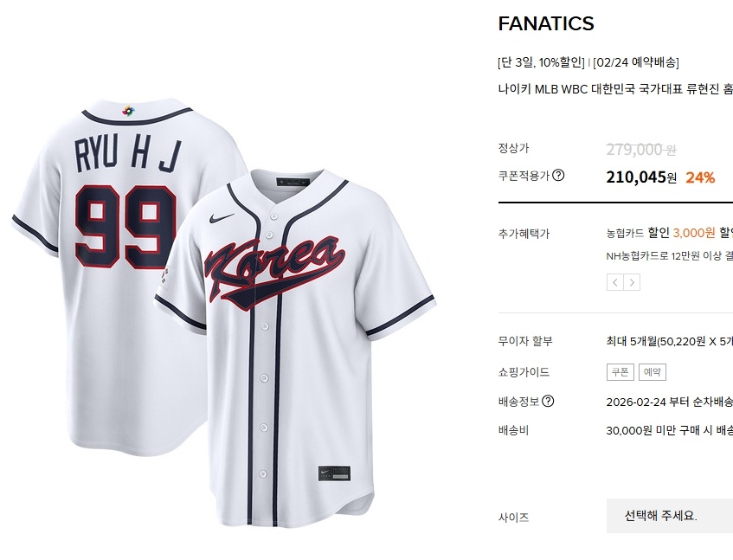Open the size selection dropdown
733x560 pixels.
(670, 516)
